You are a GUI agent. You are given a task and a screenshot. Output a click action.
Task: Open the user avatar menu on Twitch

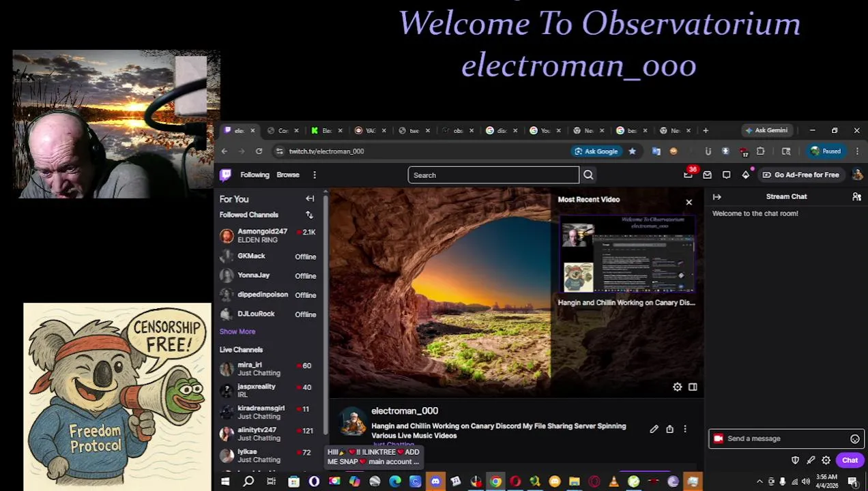857,175
